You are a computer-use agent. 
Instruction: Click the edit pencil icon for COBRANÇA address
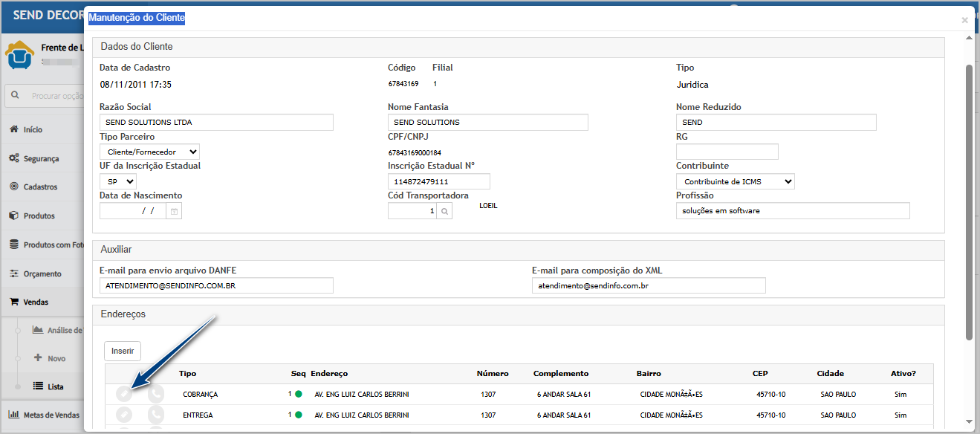click(125, 395)
